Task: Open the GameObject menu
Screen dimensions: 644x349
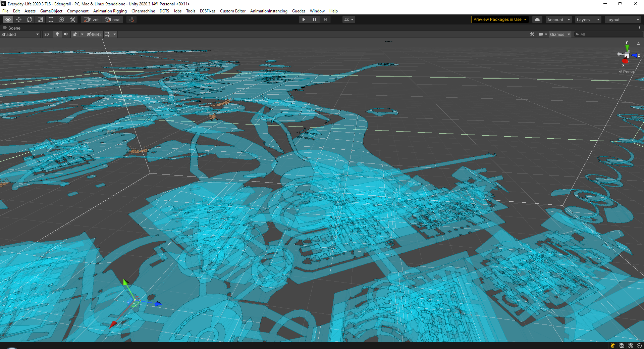Action: point(51,11)
